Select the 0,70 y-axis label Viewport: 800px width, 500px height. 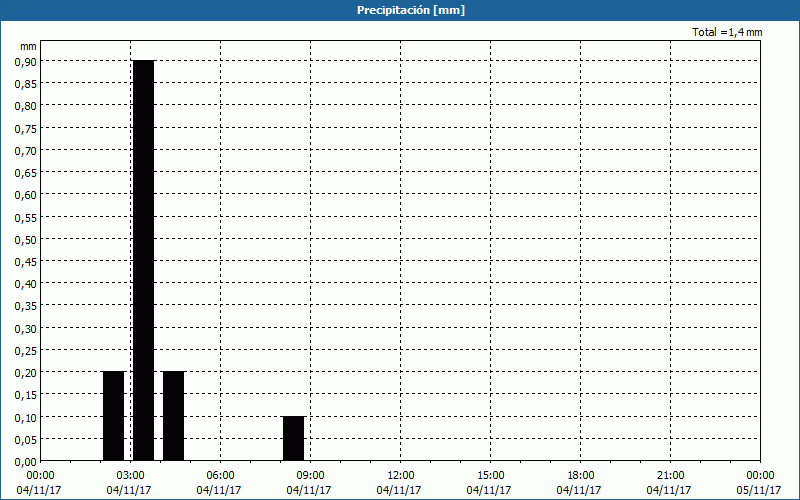26,150
